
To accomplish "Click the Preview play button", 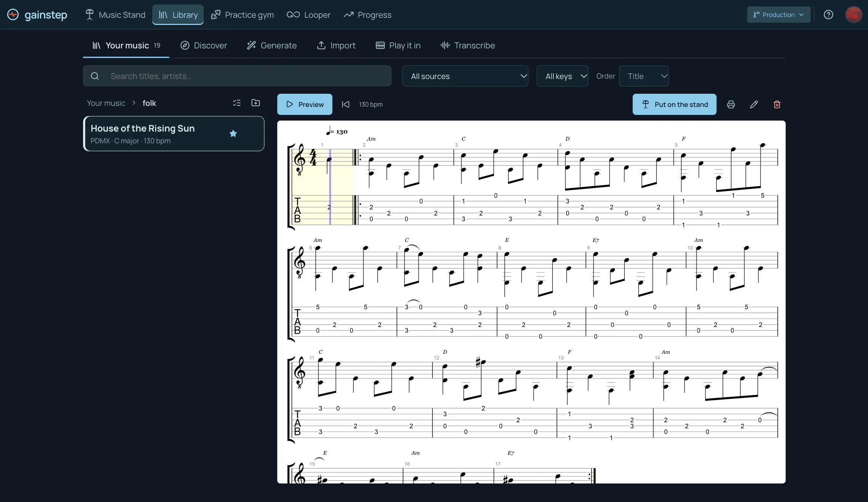I will pyautogui.click(x=305, y=104).
